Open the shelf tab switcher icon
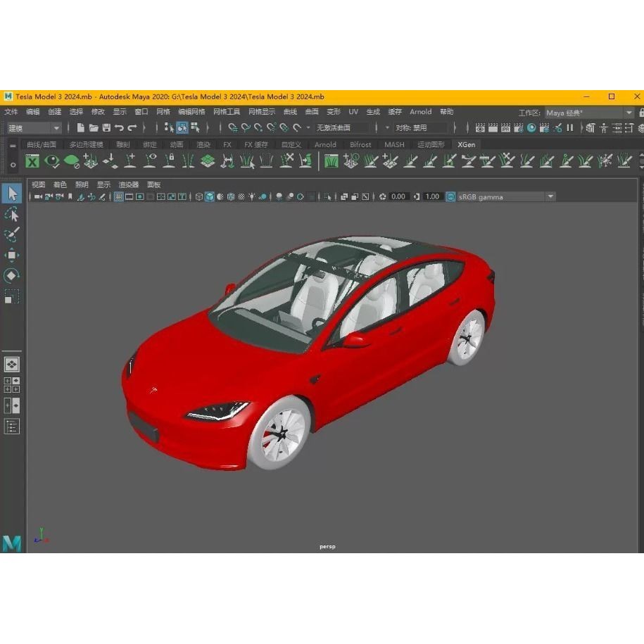The height and width of the screenshot is (644, 644). click(13, 145)
